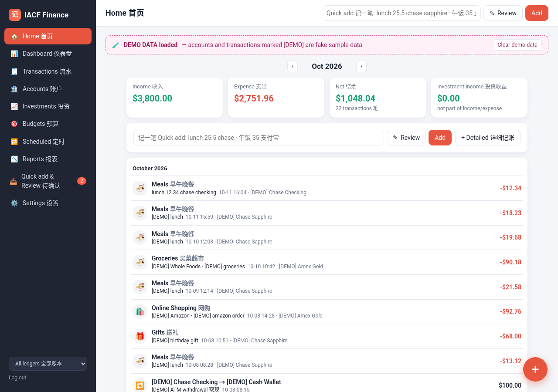Go to previous month using the left chevron
The image size is (558, 392).
pos(293,66)
